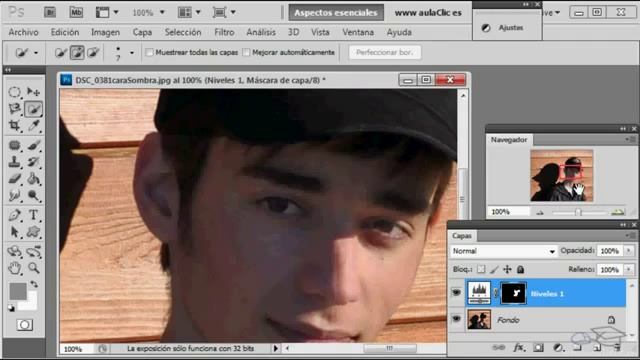Create new adjustment layer from Capas panel
The height and width of the screenshot is (360, 640).
point(558,348)
